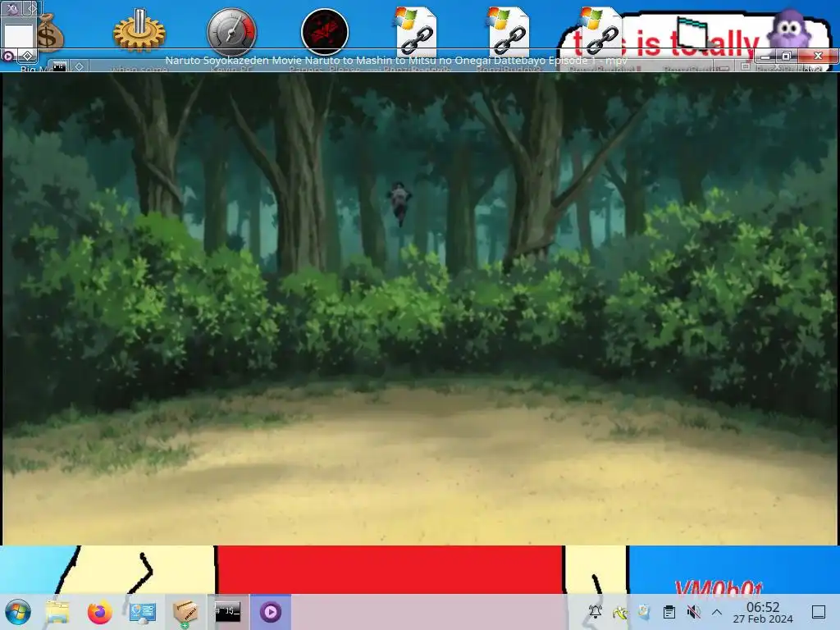The height and width of the screenshot is (630, 840).
Task: Switch to the terminal window in taskbar
Action: (228, 612)
